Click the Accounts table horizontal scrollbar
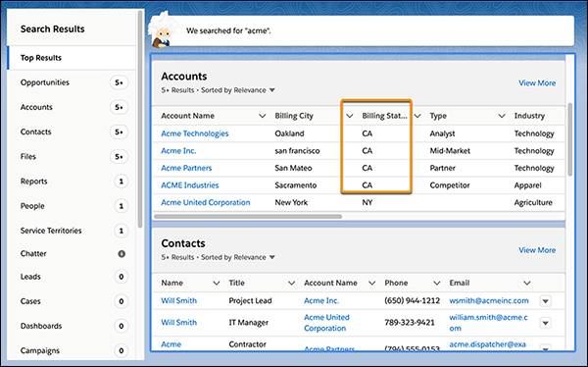Image resolution: width=588 pixels, height=367 pixels. click(x=248, y=217)
